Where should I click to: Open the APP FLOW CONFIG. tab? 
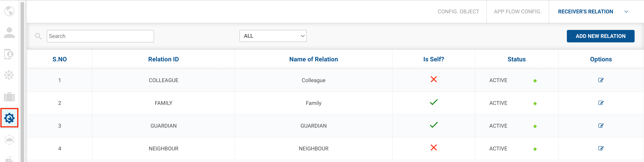tap(517, 12)
